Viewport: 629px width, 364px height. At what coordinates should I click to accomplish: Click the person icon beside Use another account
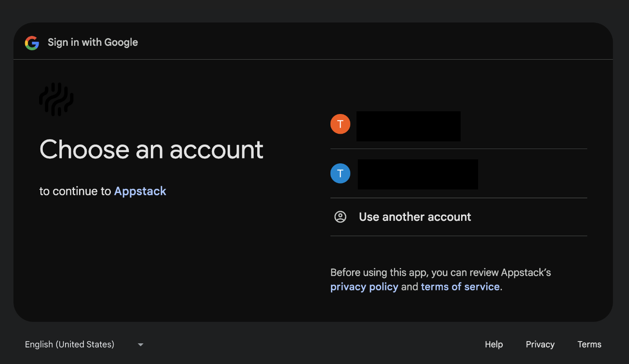(340, 217)
